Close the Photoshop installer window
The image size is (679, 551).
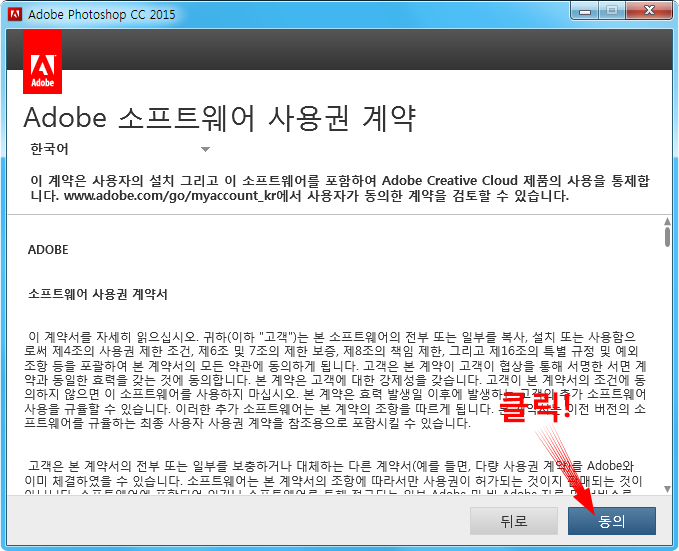click(649, 11)
